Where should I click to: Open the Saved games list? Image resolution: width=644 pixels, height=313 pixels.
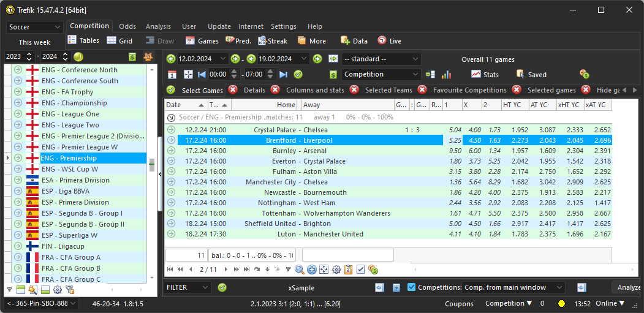531,74
